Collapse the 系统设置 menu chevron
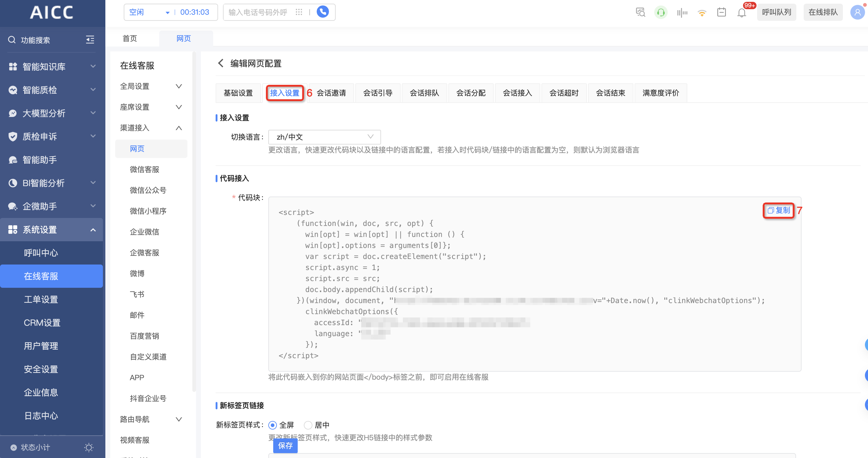Viewport: 868px width, 458px height. click(93, 230)
